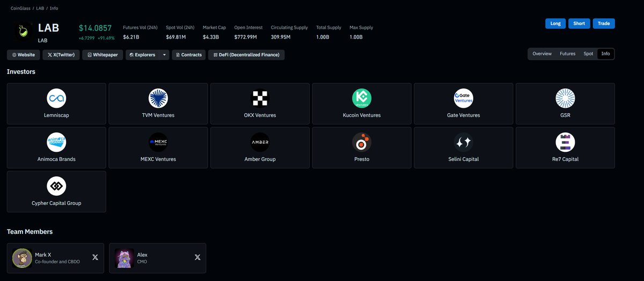Viewport: 644px width, 281px height.
Task: Click the Re7 Capital logo
Action: pos(565,142)
